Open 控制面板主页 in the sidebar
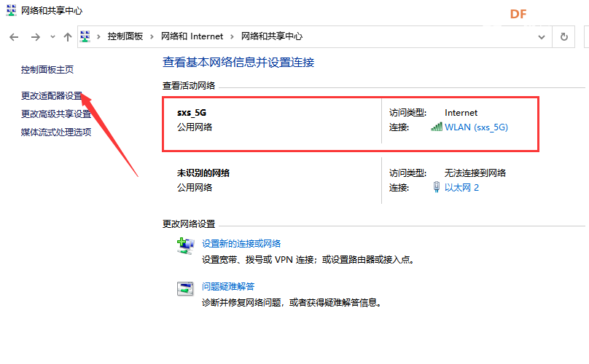 point(47,70)
